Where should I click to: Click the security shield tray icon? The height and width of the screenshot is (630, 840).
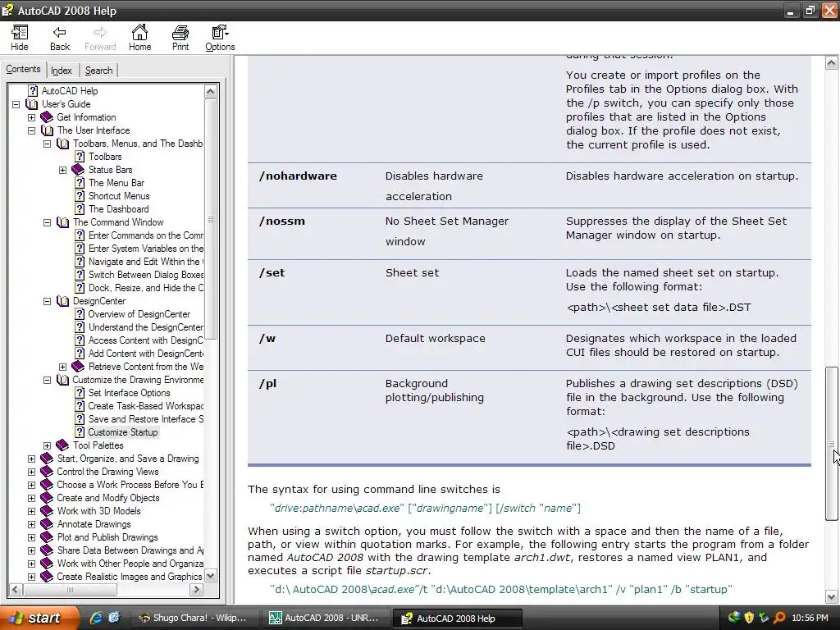tap(749, 618)
